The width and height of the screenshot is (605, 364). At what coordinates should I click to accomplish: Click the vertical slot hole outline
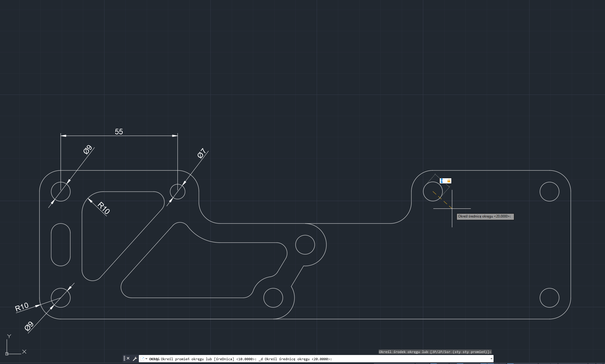coord(51,245)
